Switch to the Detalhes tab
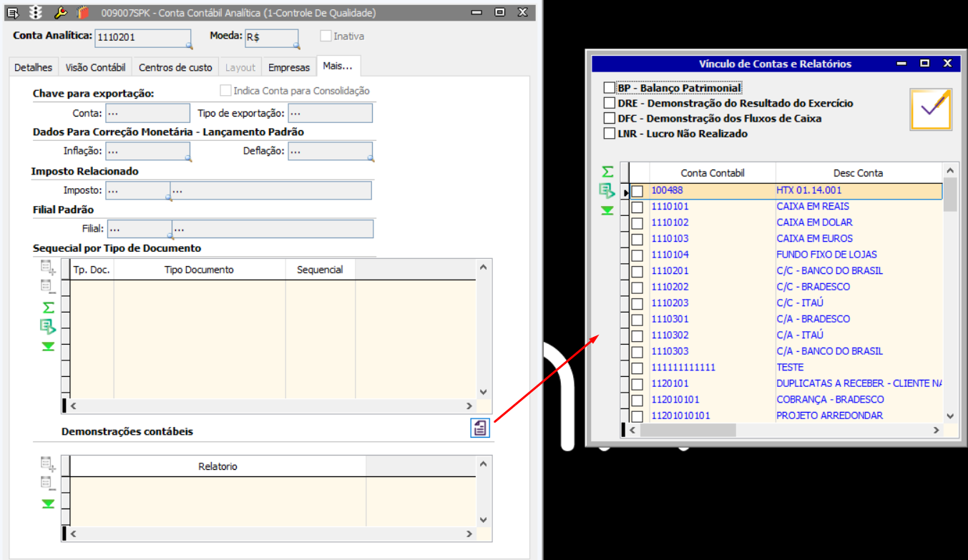Screen dimensions: 968x560 click(x=34, y=67)
